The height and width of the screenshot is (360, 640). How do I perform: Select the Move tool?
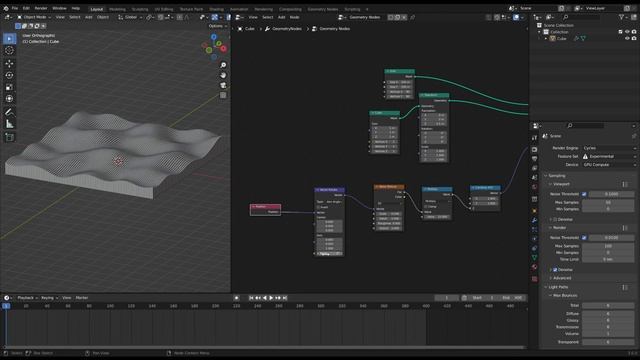point(9,64)
